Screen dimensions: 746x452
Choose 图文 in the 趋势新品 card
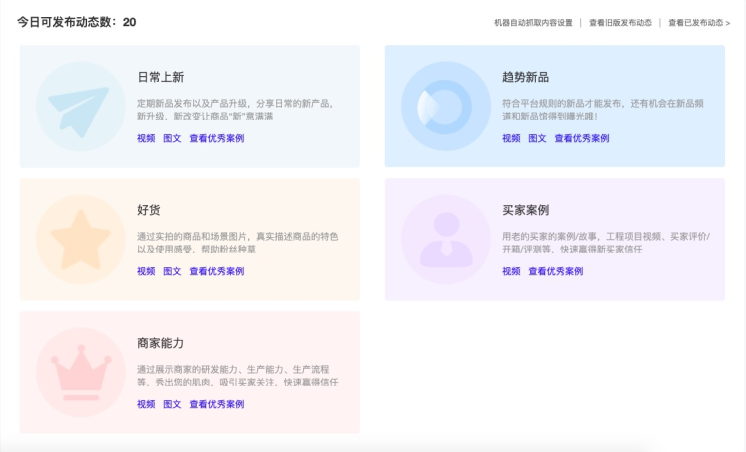click(537, 139)
